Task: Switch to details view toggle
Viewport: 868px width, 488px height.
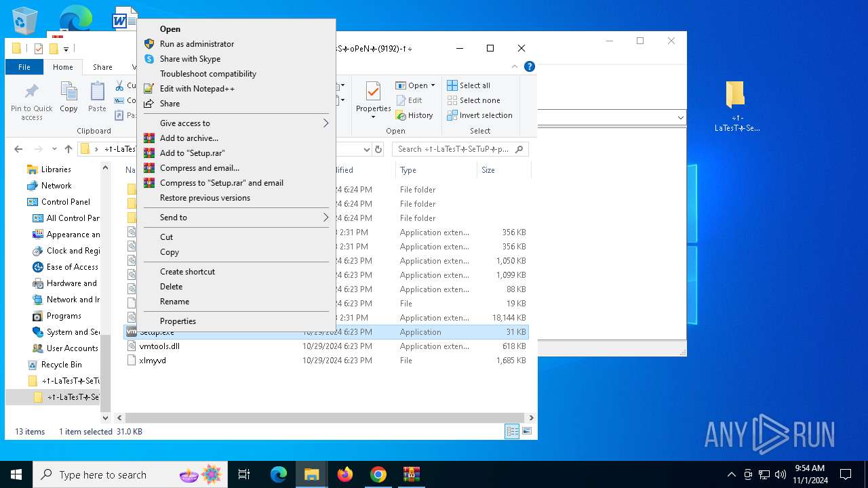Action: (512, 431)
